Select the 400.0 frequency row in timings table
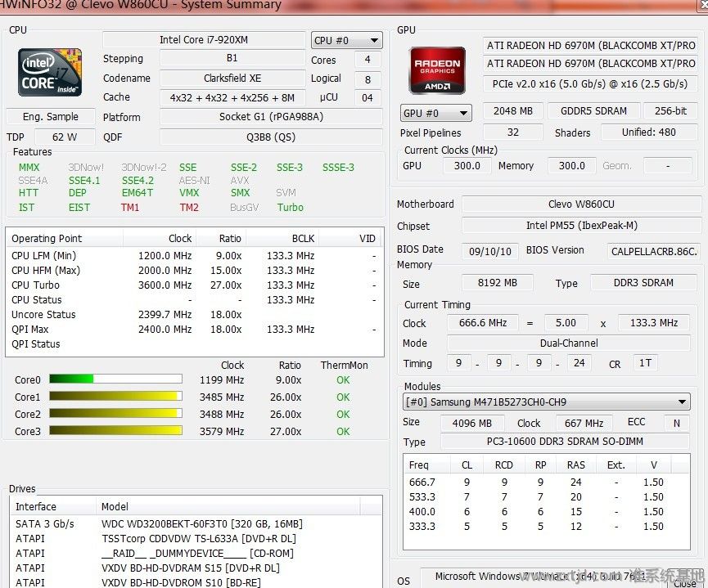Viewport: 708px width, 588px height. pos(547,512)
